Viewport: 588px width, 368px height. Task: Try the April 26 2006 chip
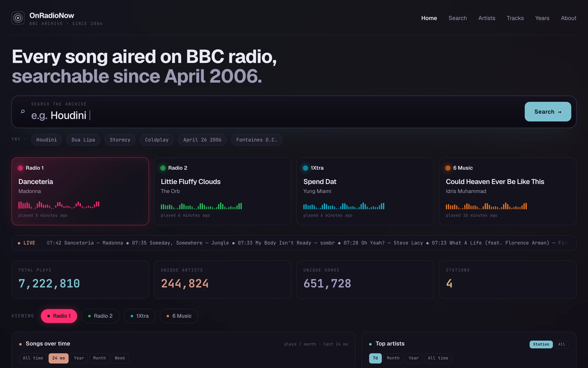point(202,140)
